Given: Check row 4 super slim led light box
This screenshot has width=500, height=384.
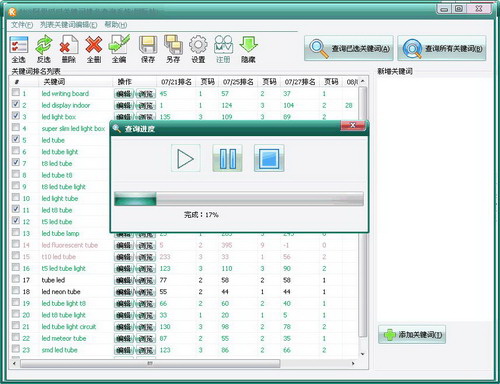Looking at the screenshot, I should (x=16, y=127).
